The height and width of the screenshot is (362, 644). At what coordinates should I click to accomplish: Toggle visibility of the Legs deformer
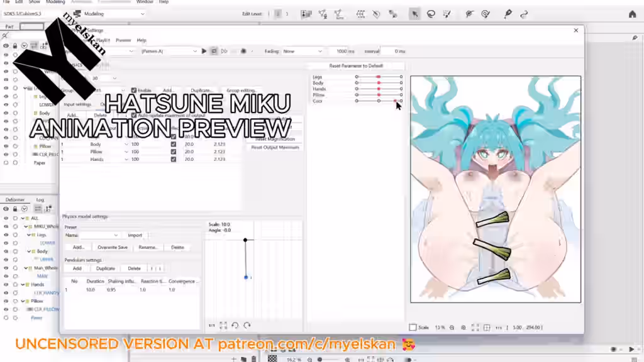coord(6,235)
